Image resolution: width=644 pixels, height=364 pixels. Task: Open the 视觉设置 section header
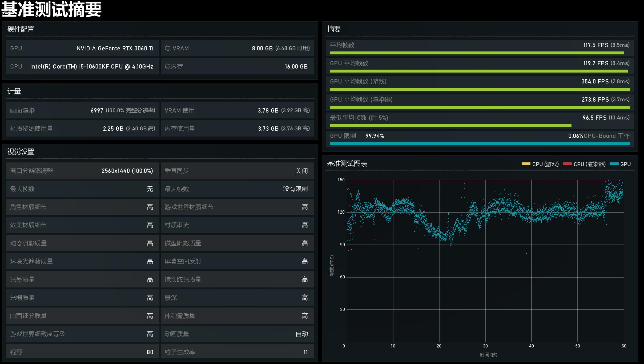tap(21, 152)
